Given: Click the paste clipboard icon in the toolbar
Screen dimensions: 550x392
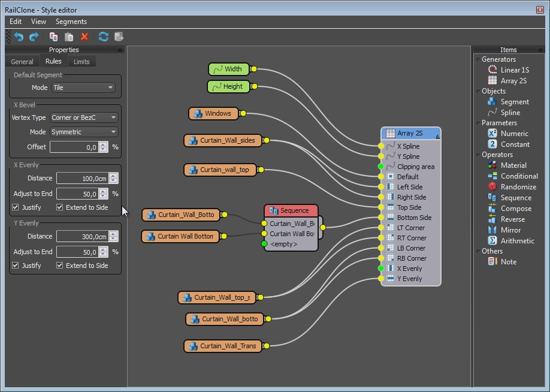Looking at the screenshot, I should point(69,37).
